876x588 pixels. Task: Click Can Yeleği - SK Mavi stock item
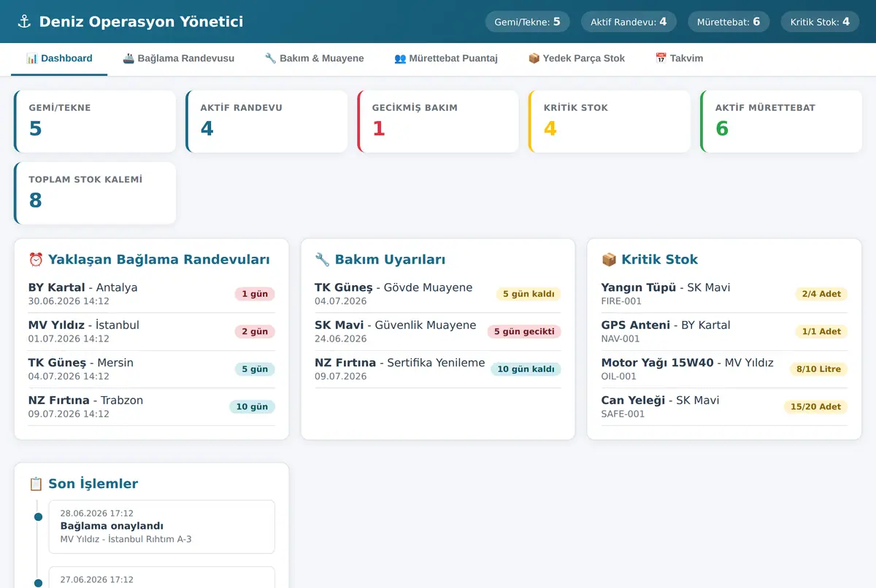coord(724,407)
